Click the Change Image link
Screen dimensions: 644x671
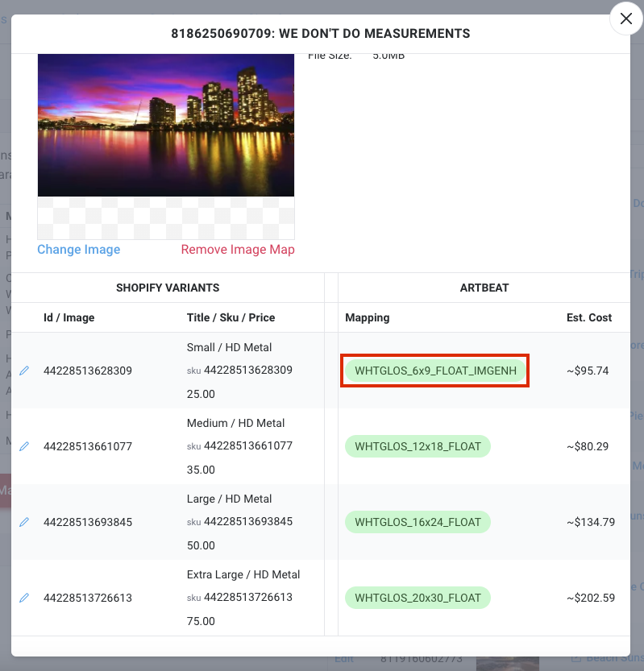pos(79,250)
